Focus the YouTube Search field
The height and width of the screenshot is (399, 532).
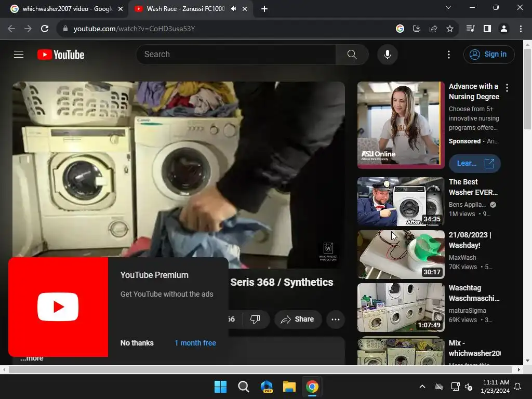point(236,54)
